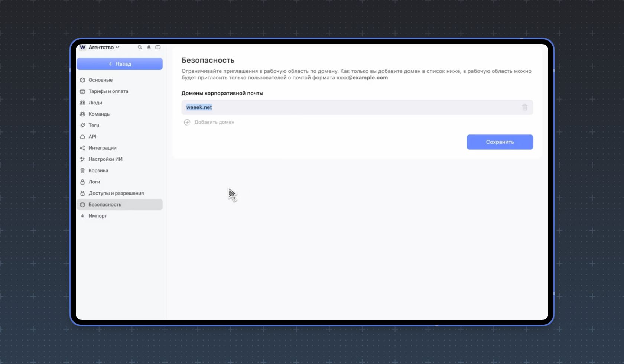The height and width of the screenshot is (364, 624).
Task: Click the Назад back button
Action: tap(119, 64)
